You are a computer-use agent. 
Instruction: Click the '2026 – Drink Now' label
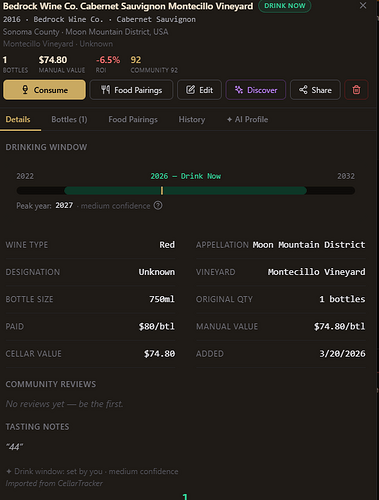tap(185, 176)
